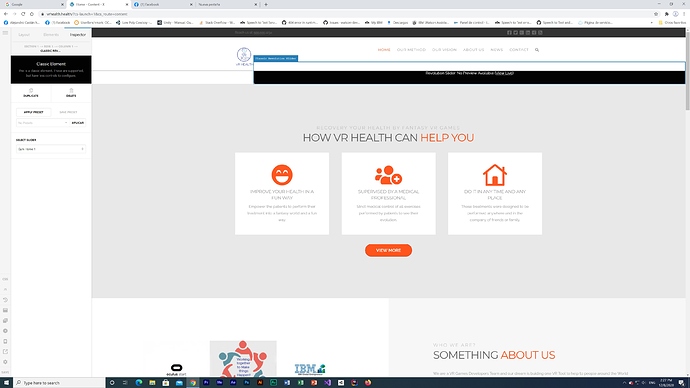This screenshot has width=690, height=388.
Task: Click the Type here to search box
Action: [59, 383]
